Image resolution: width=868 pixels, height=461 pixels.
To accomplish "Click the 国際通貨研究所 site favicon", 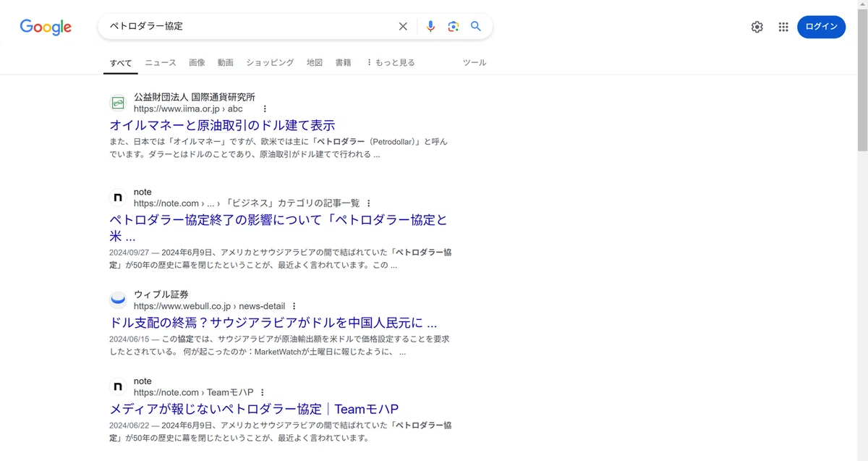I will coord(118,103).
